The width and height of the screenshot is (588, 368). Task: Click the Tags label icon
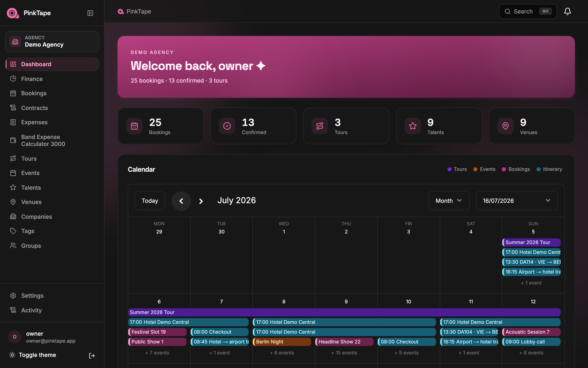point(13,231)
